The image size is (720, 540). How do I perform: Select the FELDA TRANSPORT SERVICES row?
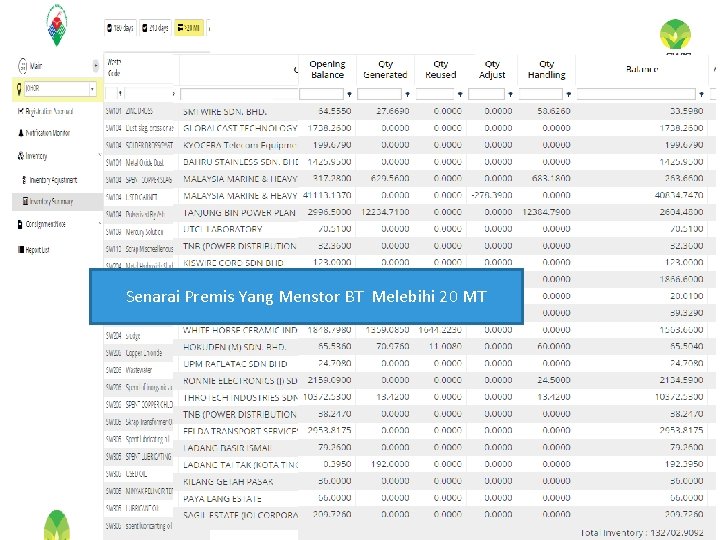pyautogui.click(x=410, y=431)
